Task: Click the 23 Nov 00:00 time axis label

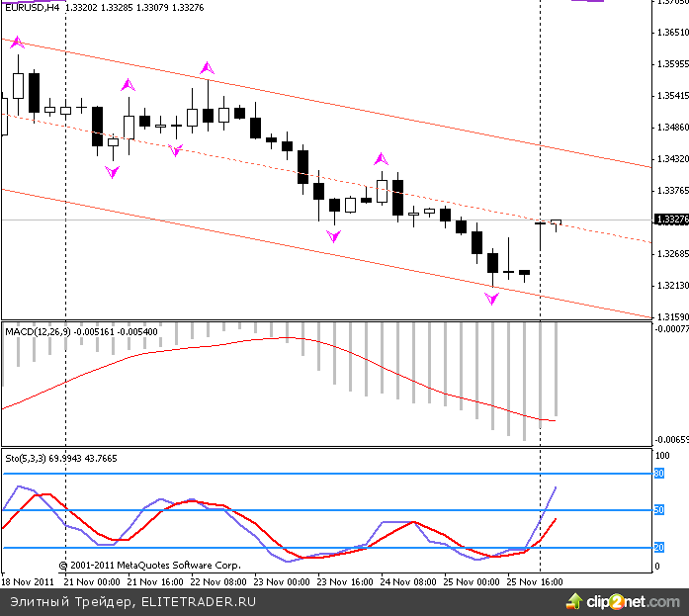Action: (286, 582)
